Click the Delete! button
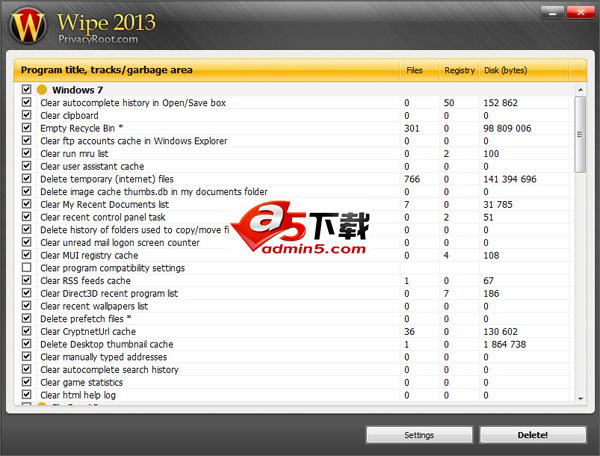The height and width of the screenshot is (456, 600). click(533, 435)
